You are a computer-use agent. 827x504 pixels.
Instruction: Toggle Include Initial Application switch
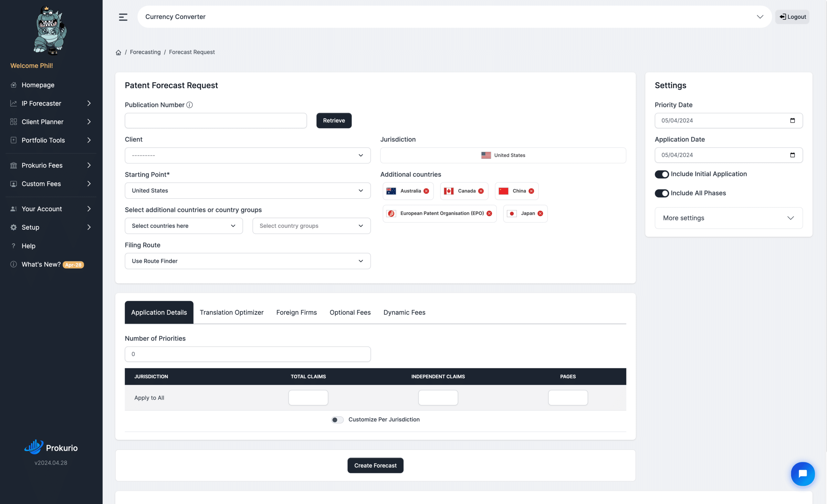click(x=662, y=174)
